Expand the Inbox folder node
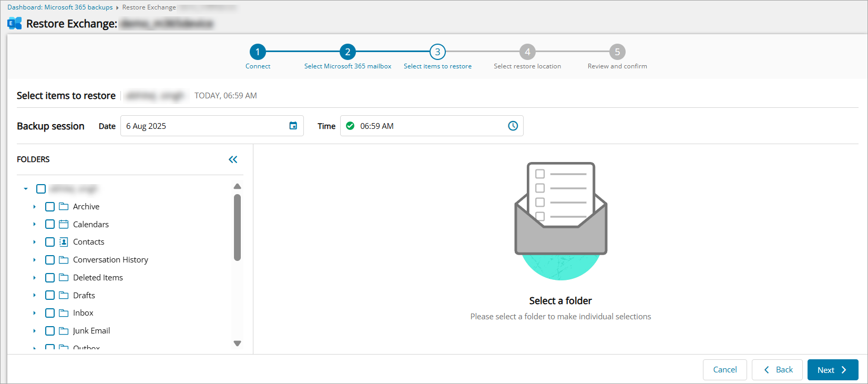This screenshot has width=868, height=384. click(x=35, y=313)
